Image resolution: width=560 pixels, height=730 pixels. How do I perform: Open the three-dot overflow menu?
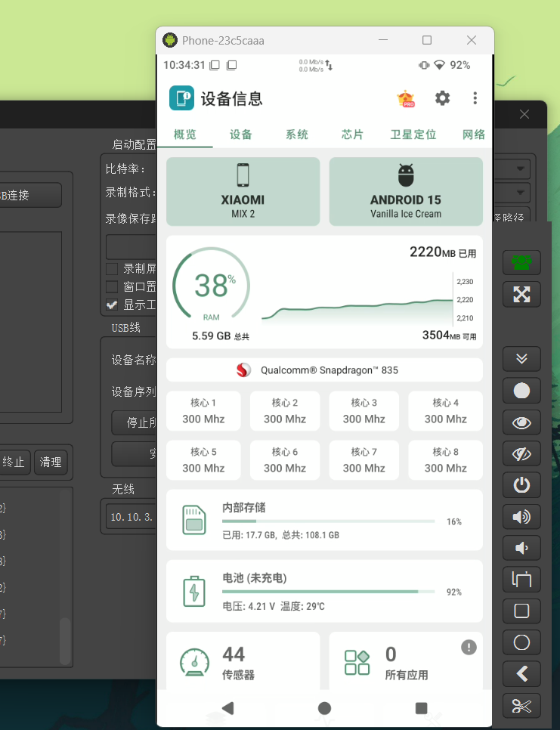(x=475, y=98)
